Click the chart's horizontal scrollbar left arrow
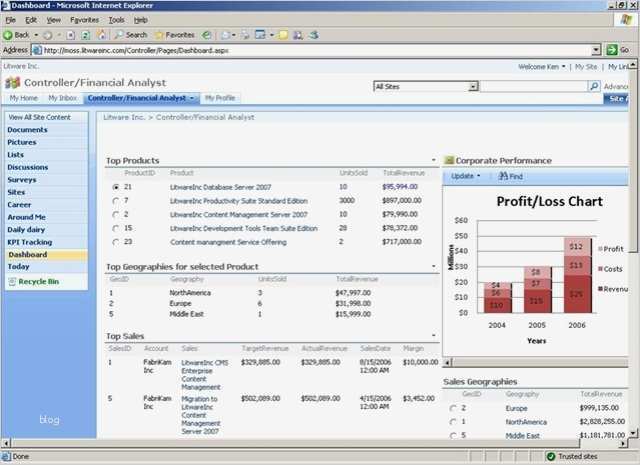The height and width of the screenshot is (465, 640). [448, 362]
